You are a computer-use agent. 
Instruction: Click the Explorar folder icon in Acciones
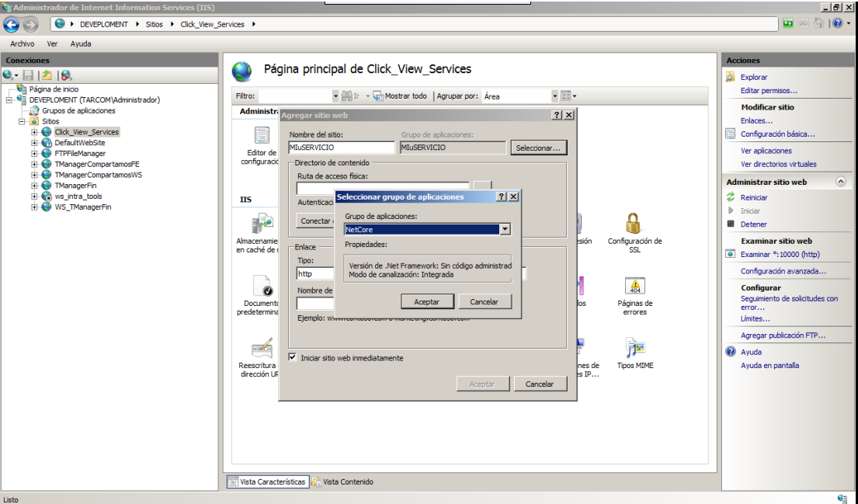click(x=730, y=77)
